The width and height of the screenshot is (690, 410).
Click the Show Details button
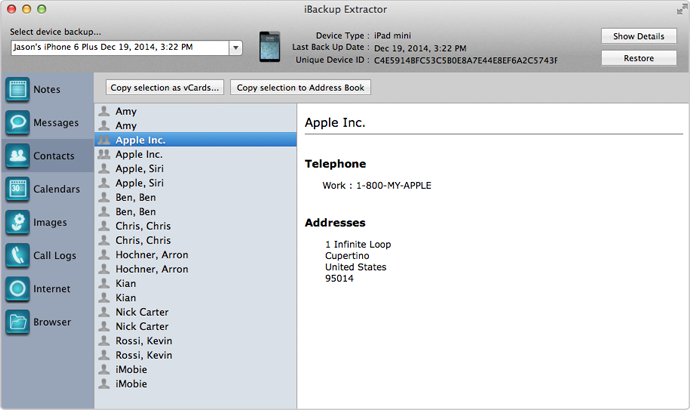coord(639,36)
